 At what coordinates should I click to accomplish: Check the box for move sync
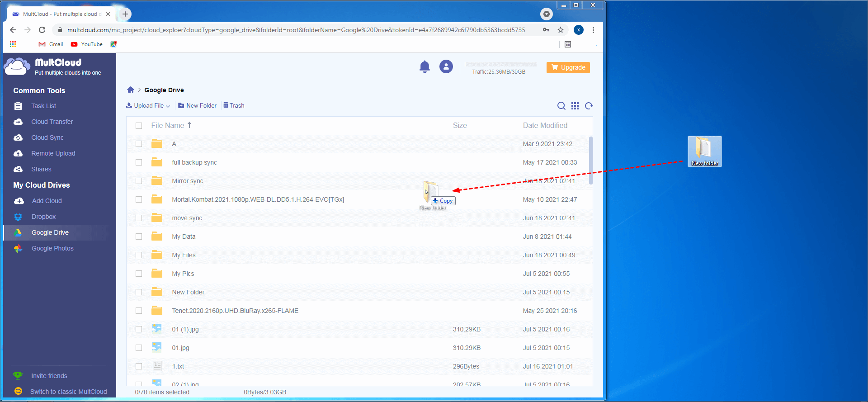pyautogui.click(x=139, y=218)
